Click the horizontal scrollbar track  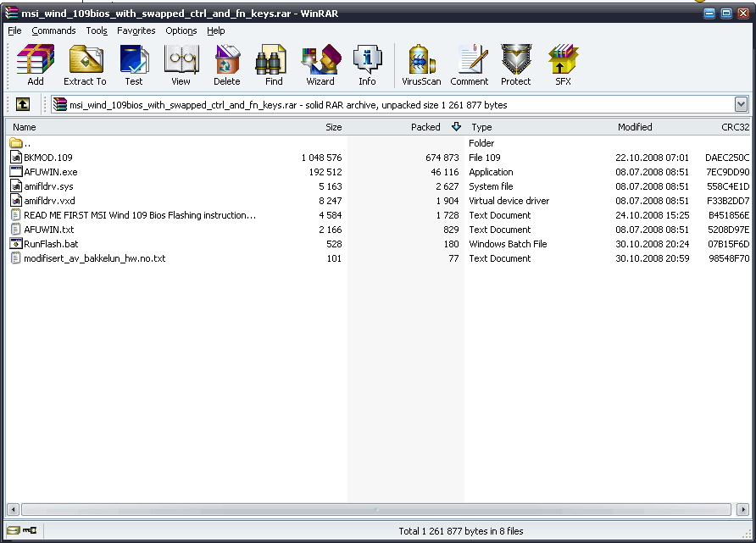(376, 509)
